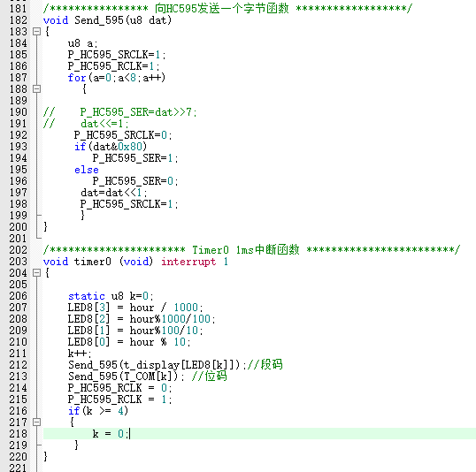This screenshot has height=472, width=476.
Task: Click the 'k++;' statement
Action: (x=80, y=354)
